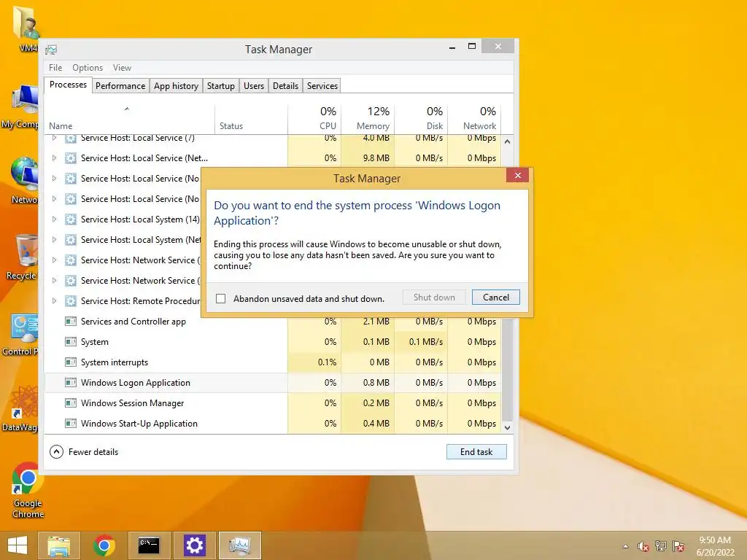This screenshot has height=560, width=747.
Task: Switch to the Users tab
Action: (253, 86)
